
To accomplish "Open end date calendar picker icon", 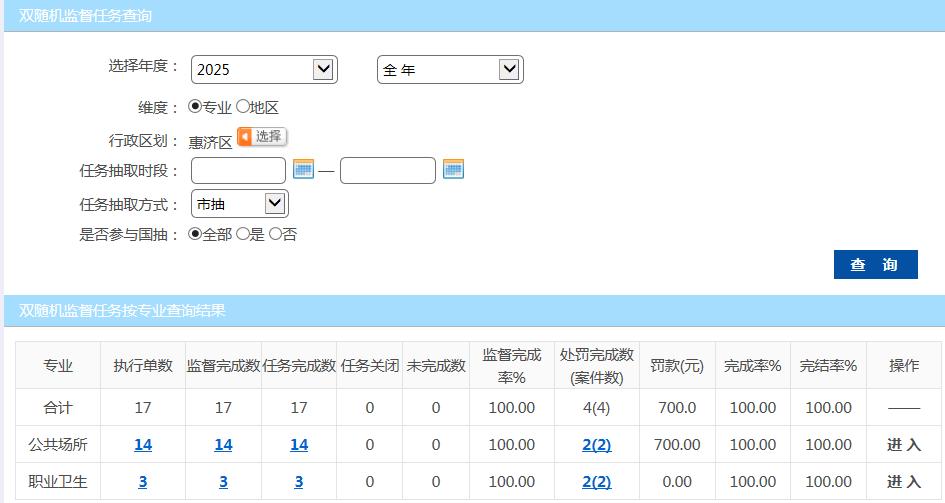I will (453, 170).
